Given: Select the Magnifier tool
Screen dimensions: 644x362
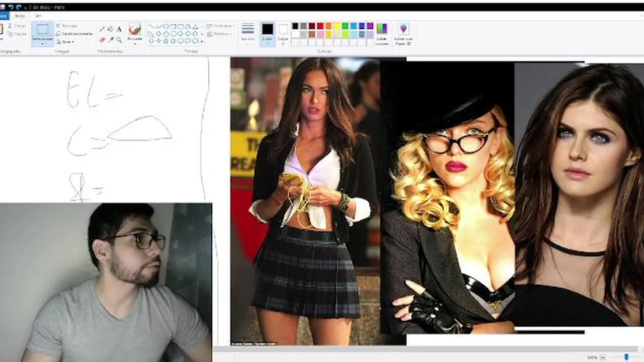Looking at the screenshot, I should (x=119, y=40).
